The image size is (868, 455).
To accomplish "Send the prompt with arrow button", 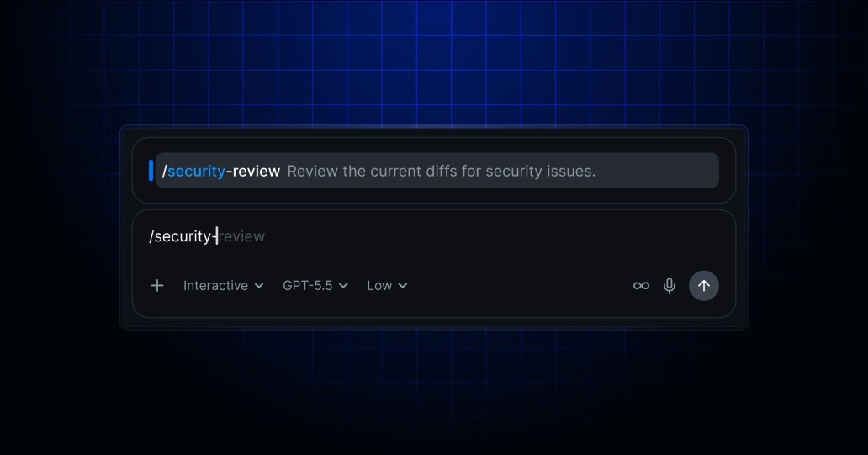I will click(704, 286).
